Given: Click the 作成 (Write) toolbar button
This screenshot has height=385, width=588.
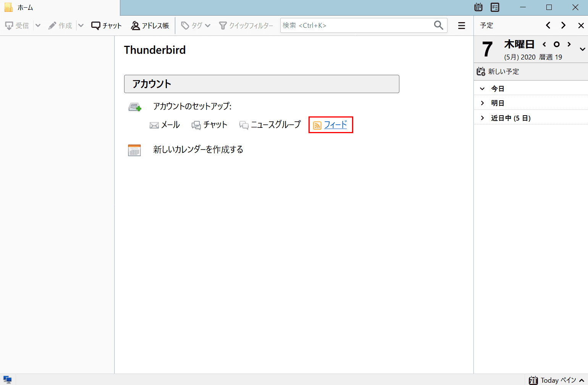Looking at the screenshot, I should [x=60, y=26].
